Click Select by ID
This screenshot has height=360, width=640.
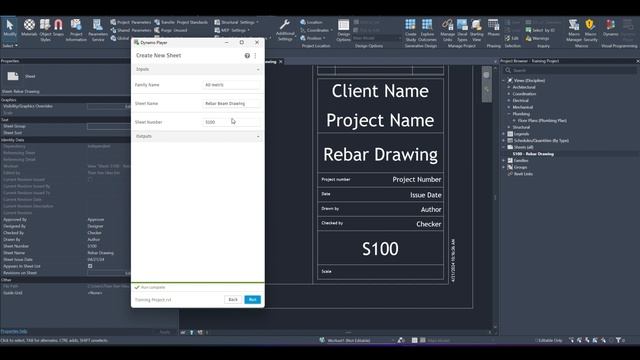point(540,30)
